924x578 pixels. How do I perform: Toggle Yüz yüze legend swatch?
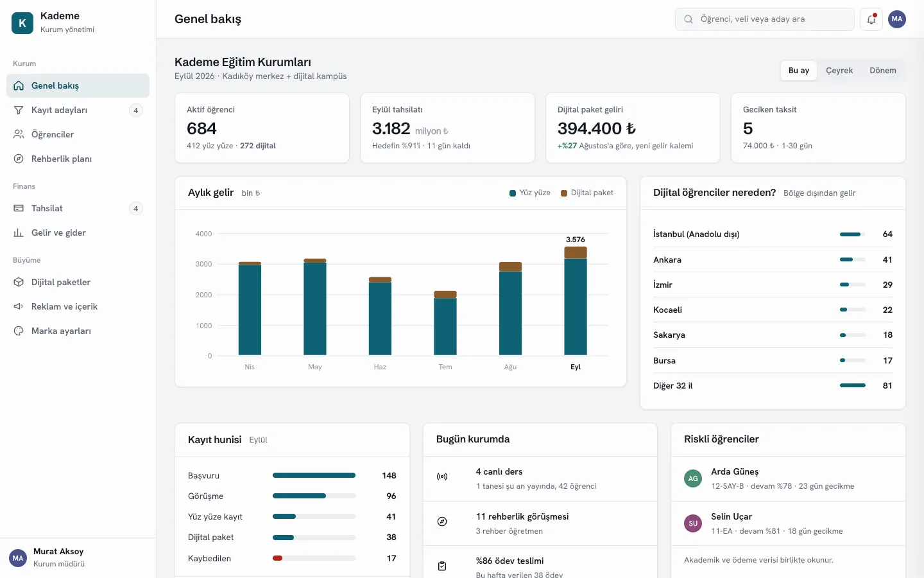[513, 193]
